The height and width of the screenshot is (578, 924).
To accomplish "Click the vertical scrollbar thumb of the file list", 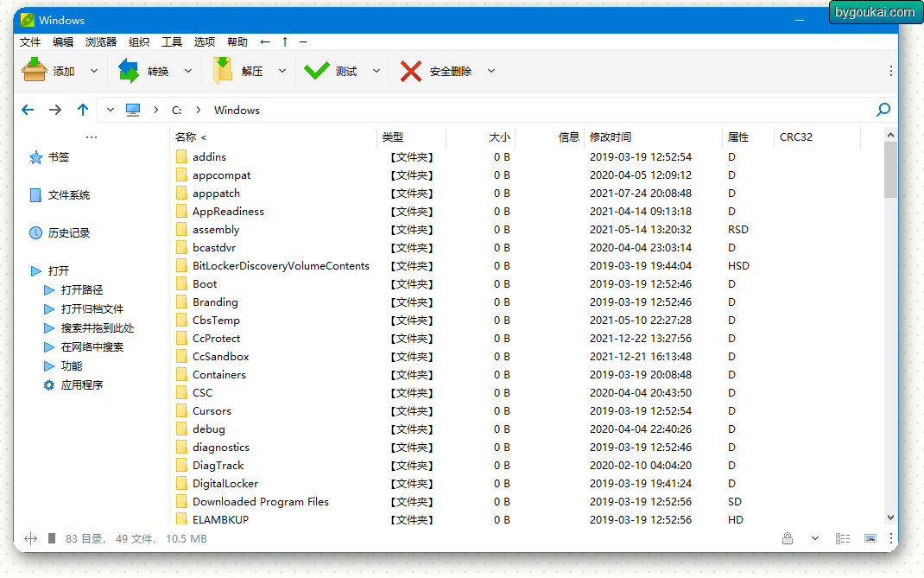I will pos(890,170).
